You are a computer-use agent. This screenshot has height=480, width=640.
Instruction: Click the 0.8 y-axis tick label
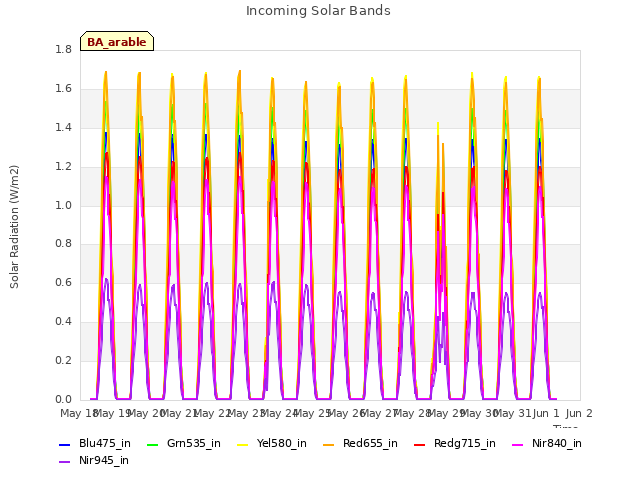tap(63, 244)
